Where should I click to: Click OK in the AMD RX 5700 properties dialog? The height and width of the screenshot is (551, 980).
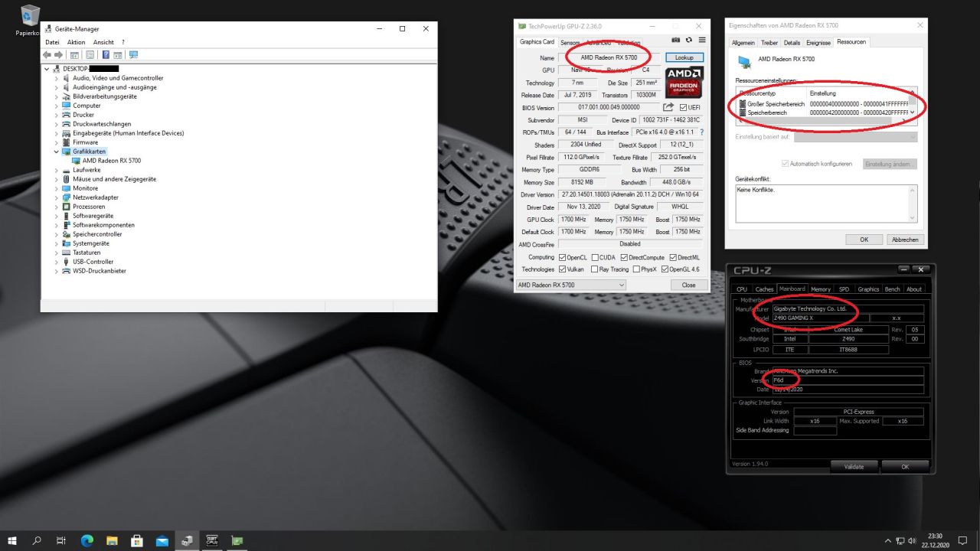click(x=864, y=240)
